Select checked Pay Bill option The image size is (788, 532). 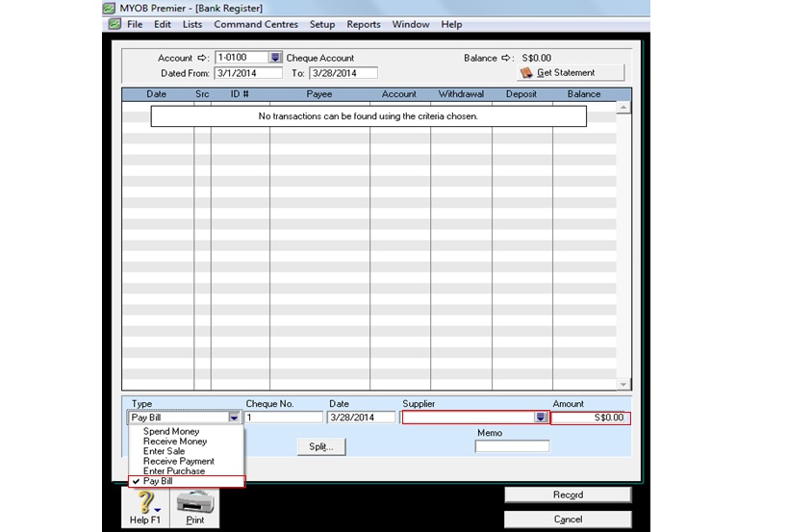tap(187, 481)
